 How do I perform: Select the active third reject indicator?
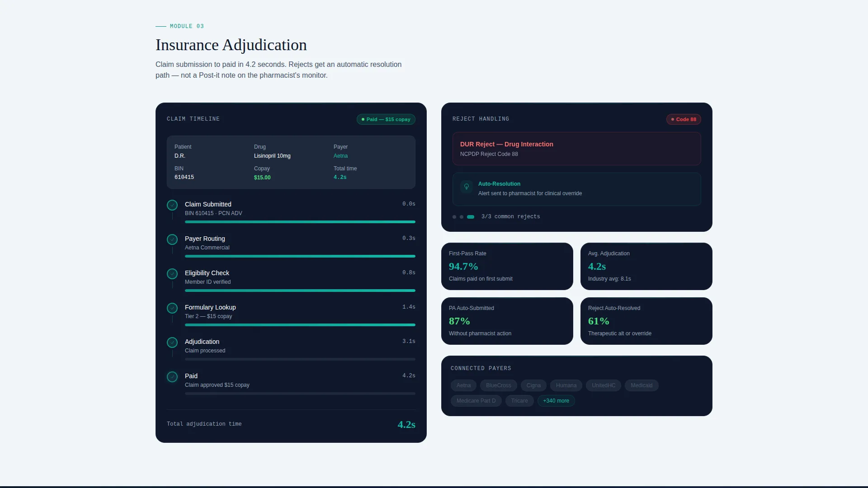471,217
